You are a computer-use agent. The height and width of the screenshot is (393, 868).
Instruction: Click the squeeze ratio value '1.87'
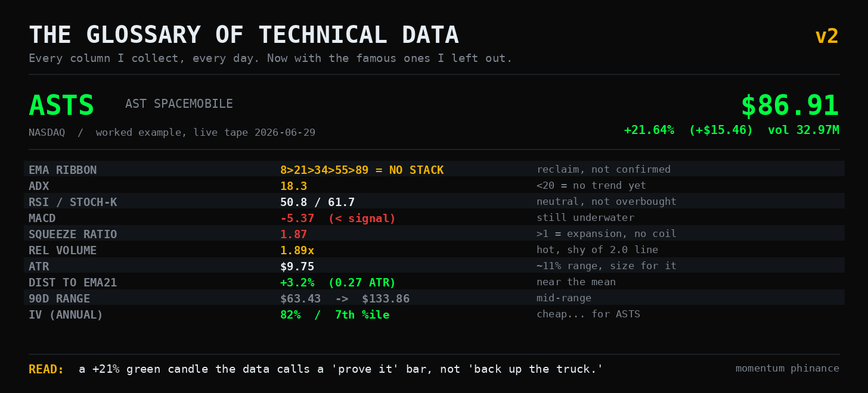pos(294,235)
